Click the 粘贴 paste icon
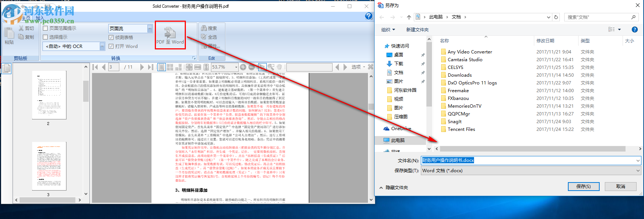Image resolution: width=644 pixels, height=219 pixels. click(9, 33)
